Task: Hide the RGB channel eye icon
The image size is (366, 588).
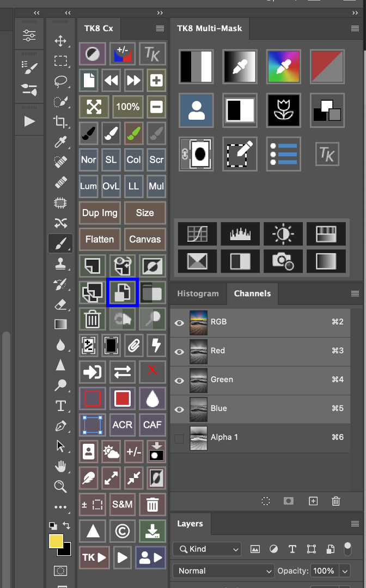Action: [x=179, y=323]
